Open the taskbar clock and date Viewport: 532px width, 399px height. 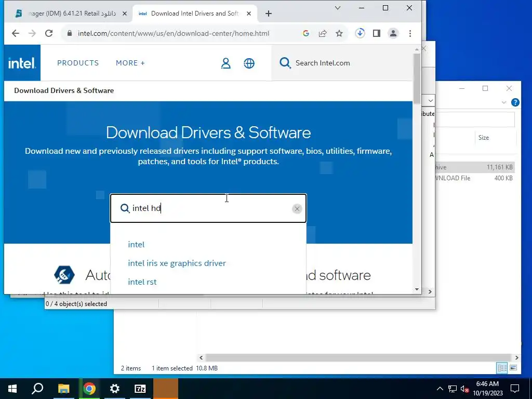coord(487,389)
